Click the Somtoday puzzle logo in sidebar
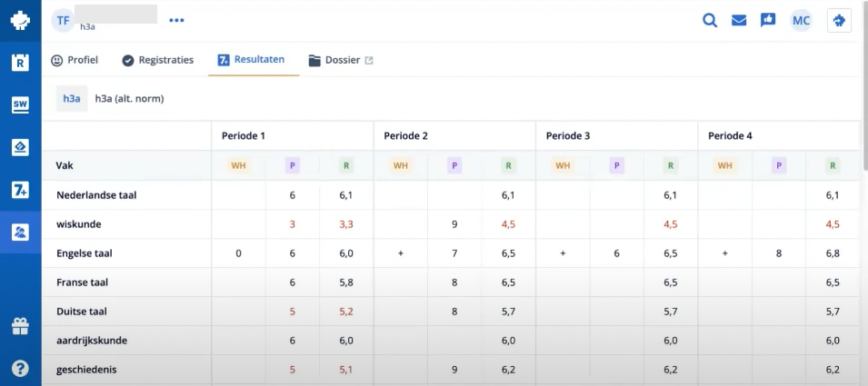The height and width of the screenshot is (386, 868). tap(21, 21)
